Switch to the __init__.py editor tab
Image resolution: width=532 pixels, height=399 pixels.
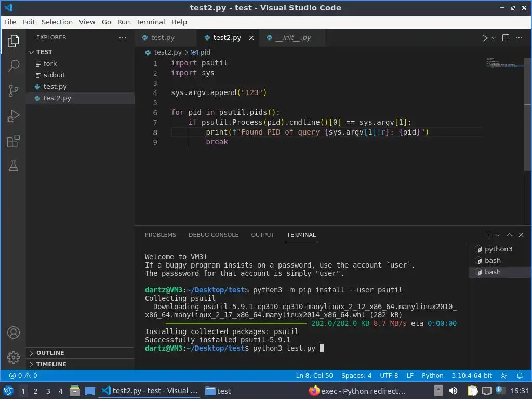coord(292,37)
